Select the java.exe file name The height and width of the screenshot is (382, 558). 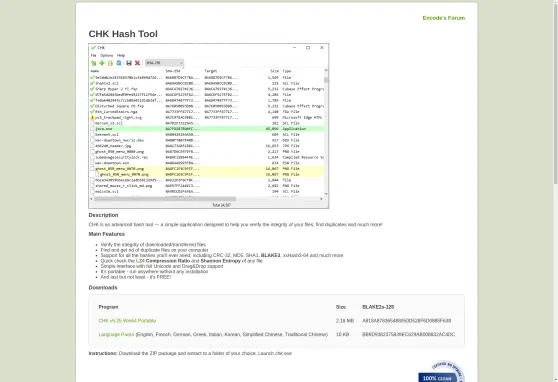(x=104, y=129)
